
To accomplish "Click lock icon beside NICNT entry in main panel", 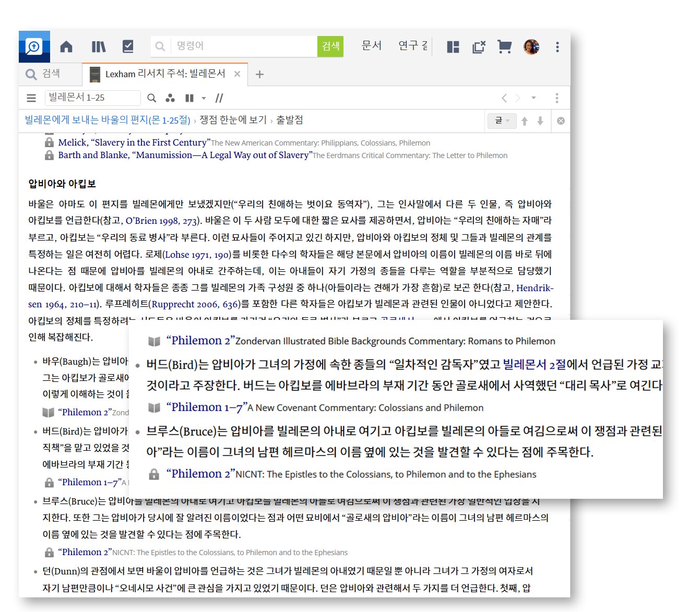I will 49,553.
